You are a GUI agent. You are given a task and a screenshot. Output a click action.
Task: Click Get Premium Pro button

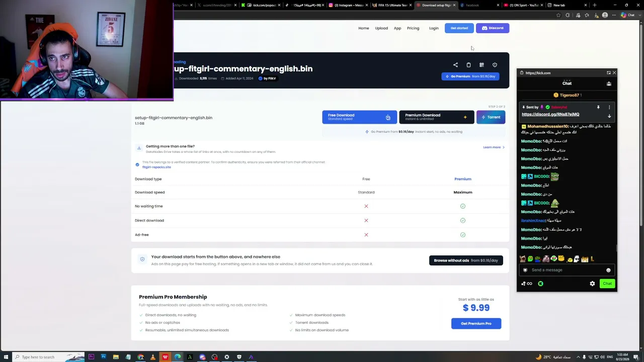[x=476, y=323]
